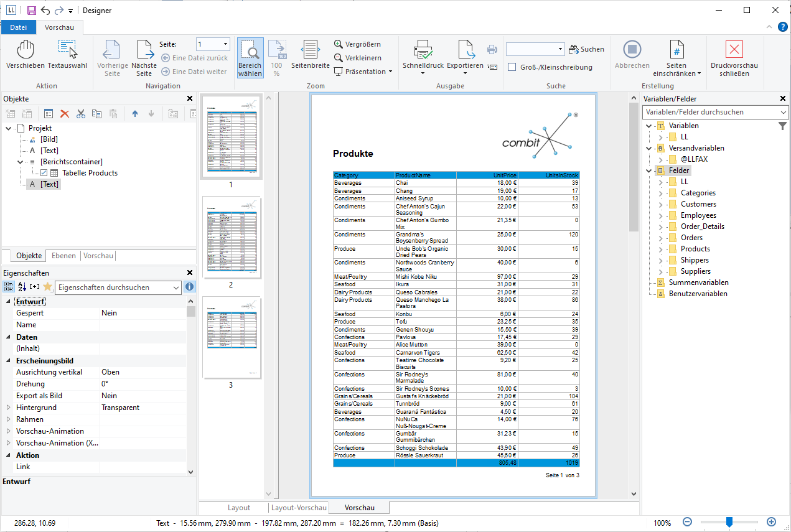Select the Verschieben hand tool

click(25, 50)
